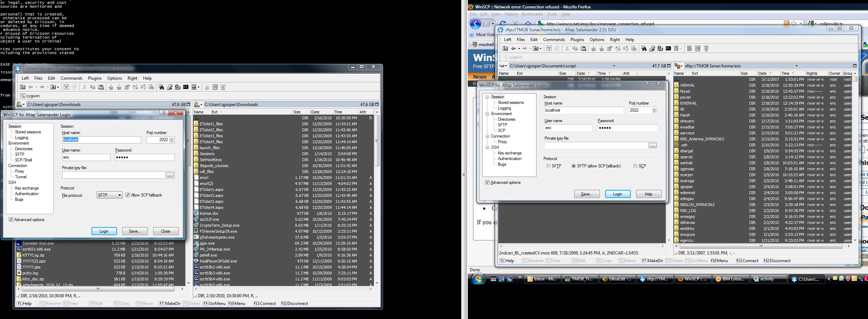
Task: Click Select filter icon in sftp Salamander toolbar
Action: [x=549, y=48]
